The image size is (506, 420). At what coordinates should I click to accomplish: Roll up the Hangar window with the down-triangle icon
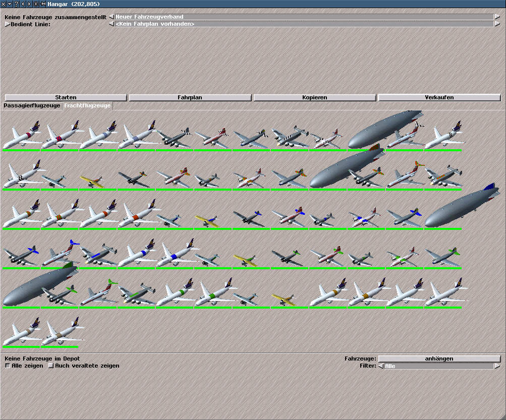point(10,4)
